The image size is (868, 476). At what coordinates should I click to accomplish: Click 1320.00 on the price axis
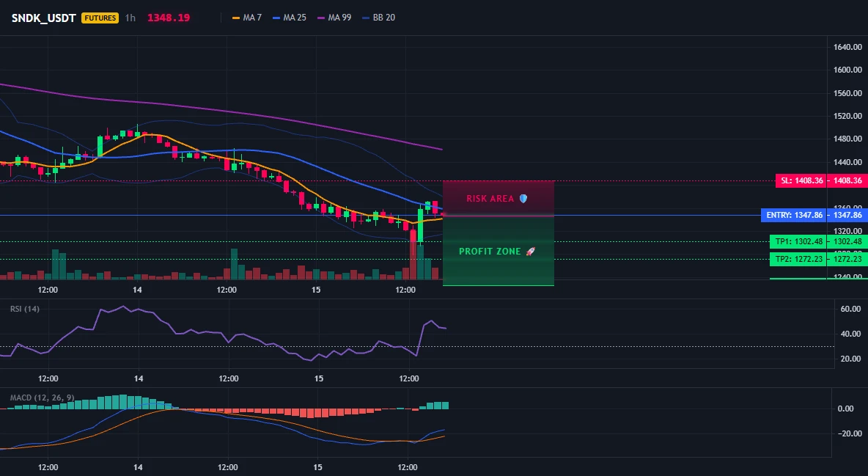coord(847,230)
